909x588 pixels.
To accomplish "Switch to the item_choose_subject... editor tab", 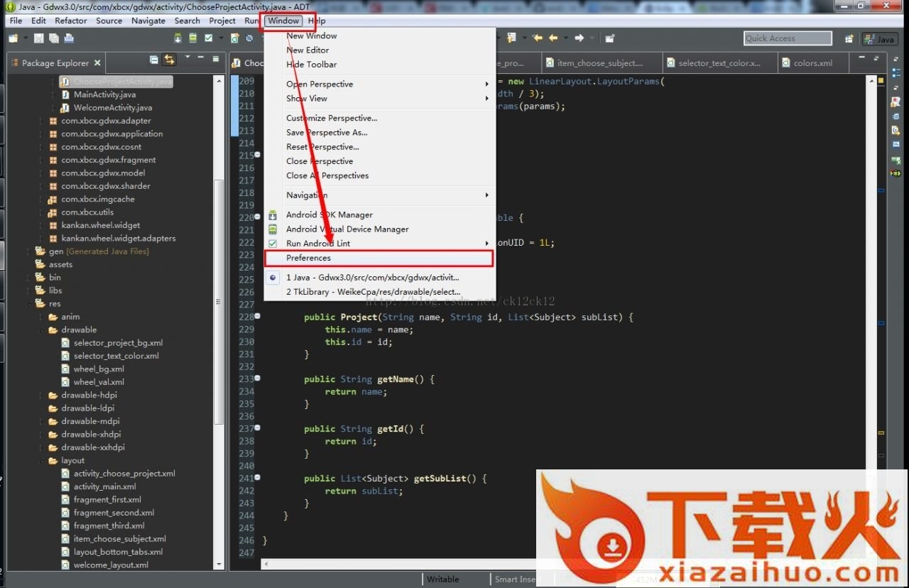I will pyautogui.click(x=601, y=63).
